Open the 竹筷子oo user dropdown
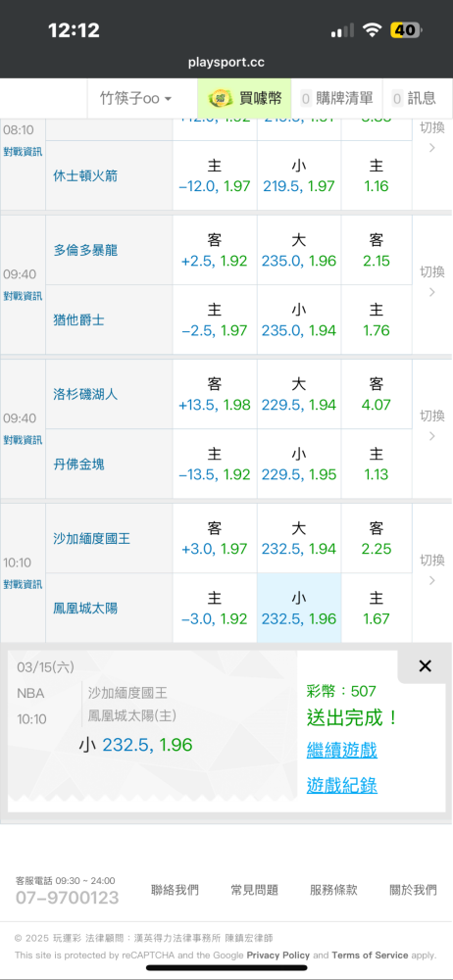 click(135, 99)
